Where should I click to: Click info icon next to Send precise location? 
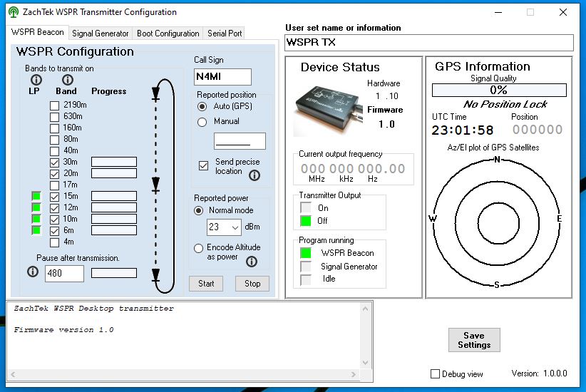255,175
